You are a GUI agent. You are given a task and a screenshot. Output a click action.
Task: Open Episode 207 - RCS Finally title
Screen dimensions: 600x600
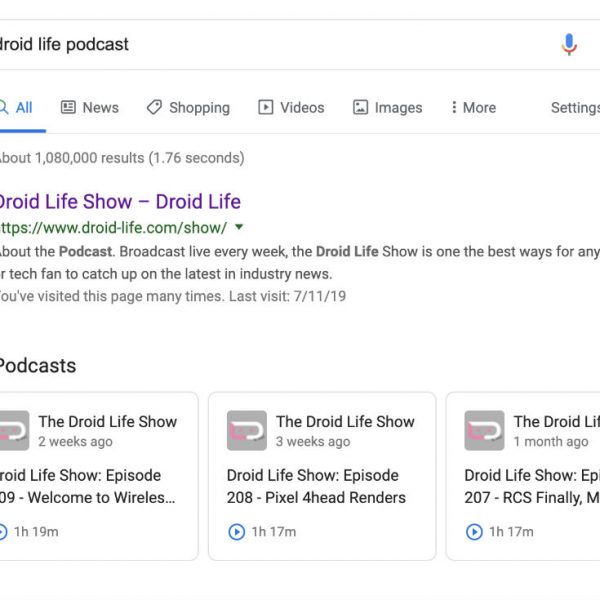click(530, 486)
